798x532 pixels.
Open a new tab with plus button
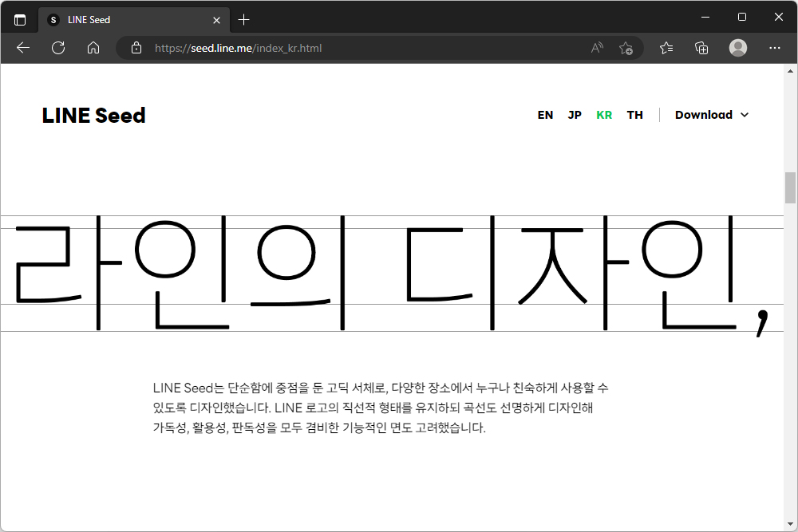coord(243,20)
